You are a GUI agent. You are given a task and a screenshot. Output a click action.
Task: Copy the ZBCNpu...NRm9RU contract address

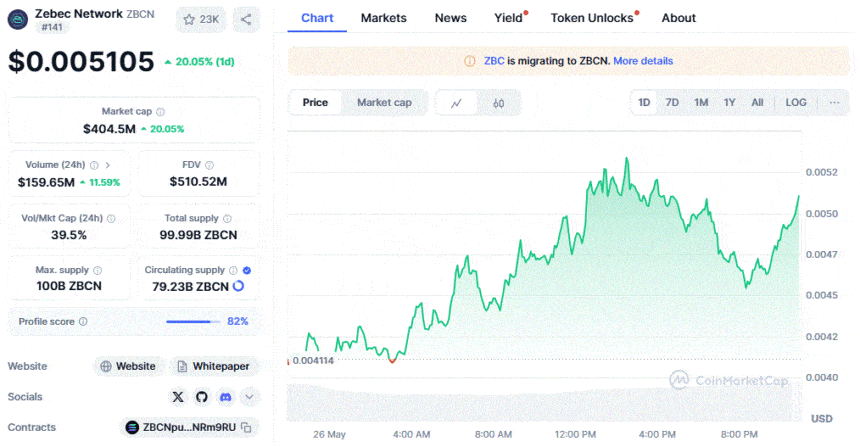[x=246, y=428]
